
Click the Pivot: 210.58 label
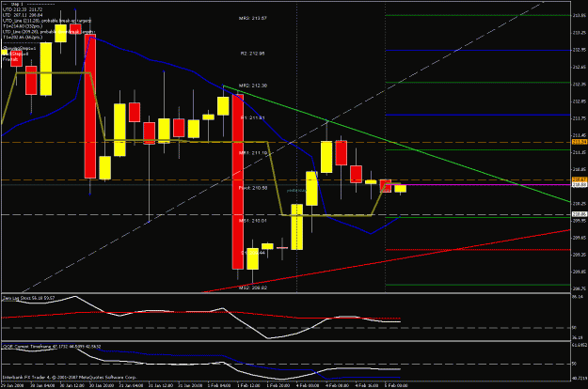coord(253,188)
